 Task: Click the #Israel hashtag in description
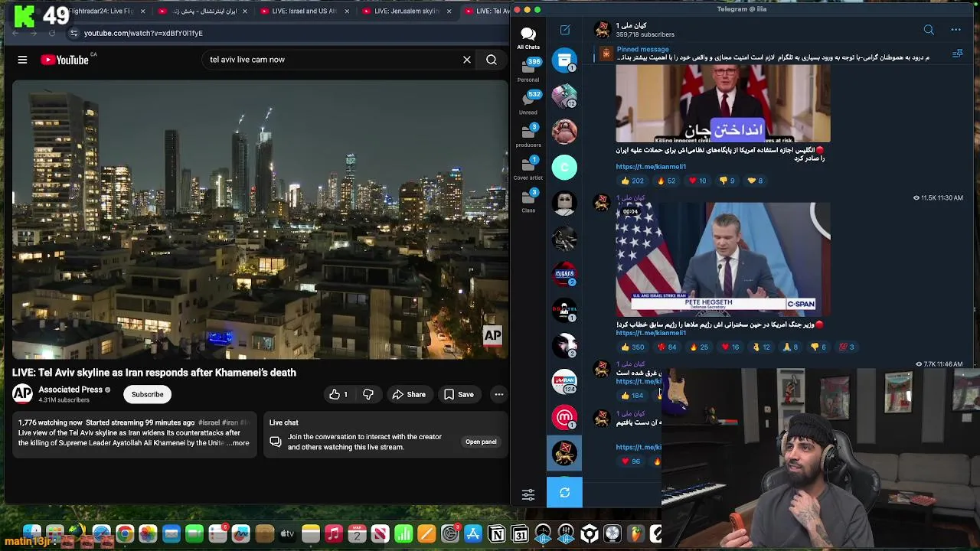pos(208,422)
